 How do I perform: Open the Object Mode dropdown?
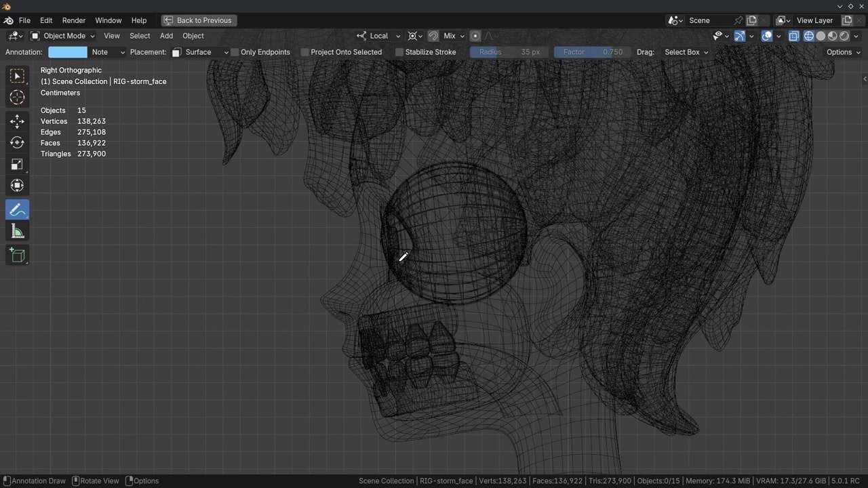[63, 36]
